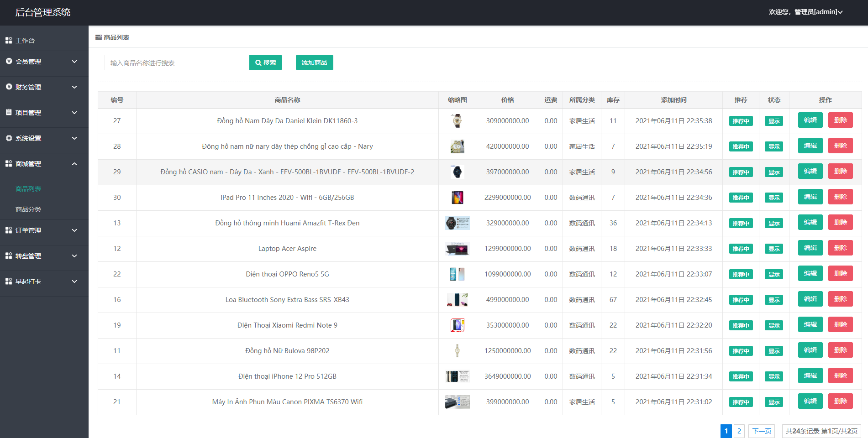Click the 会员管理 member icon
The image size is (868, 438).
[x=9, y=61]
